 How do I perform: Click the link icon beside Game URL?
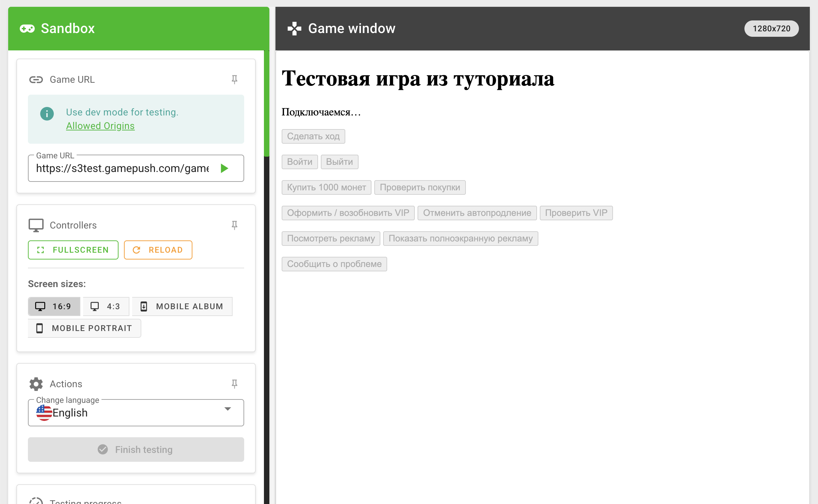36,80
